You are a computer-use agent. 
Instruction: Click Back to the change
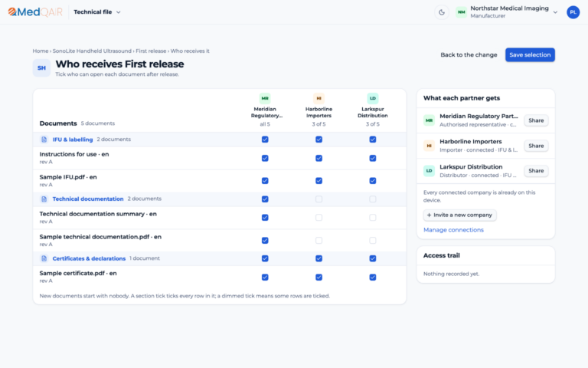(469, 55)
